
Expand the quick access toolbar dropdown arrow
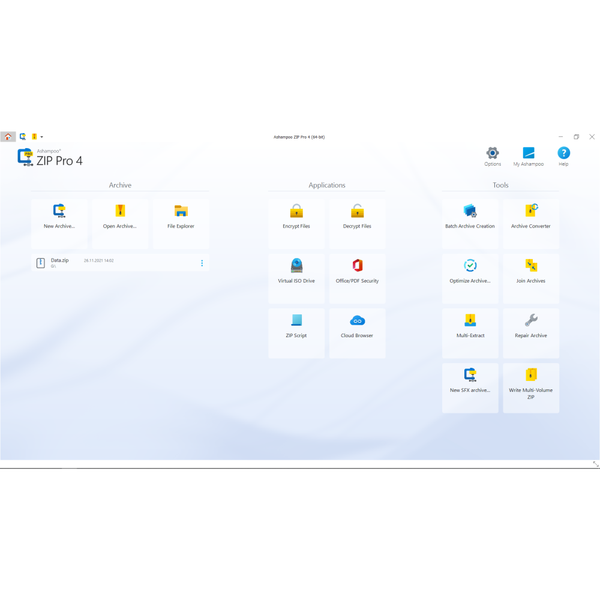pyautogui.click(x=42, y=137)
